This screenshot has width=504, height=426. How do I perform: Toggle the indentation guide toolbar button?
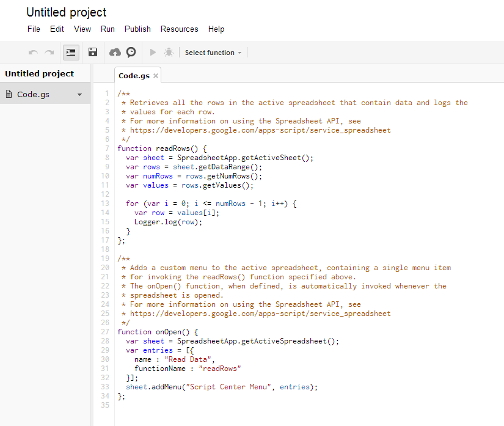[71, 52]
